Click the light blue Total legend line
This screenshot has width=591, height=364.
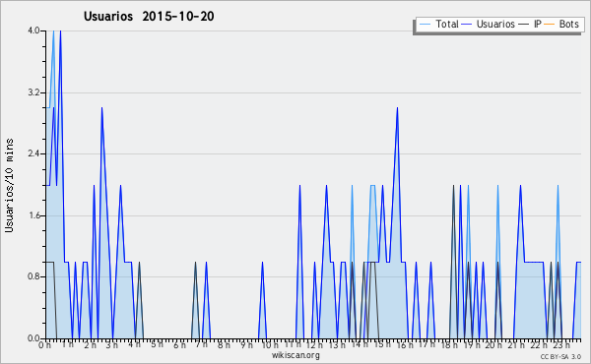click(425, 25)
